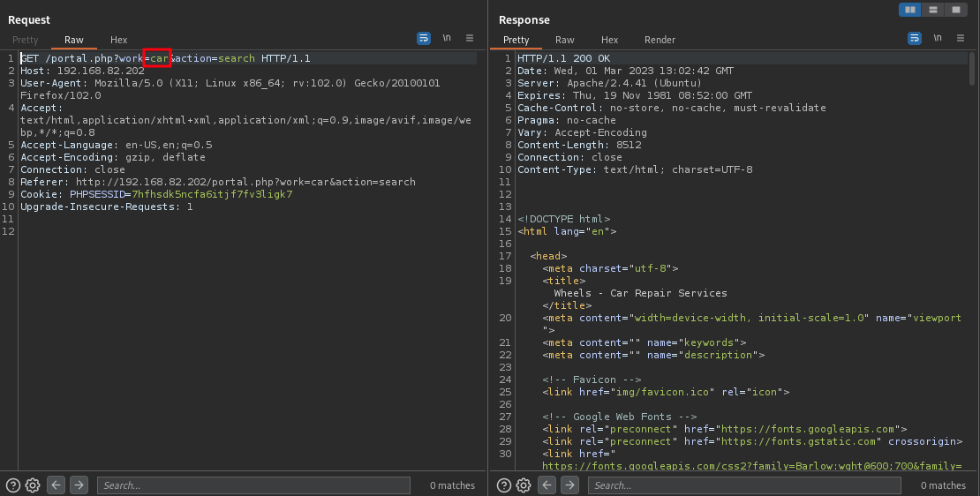The width and height of the screenshot is (980, 496).
Task: Show the Response Render tab
Action: (660, 40)
